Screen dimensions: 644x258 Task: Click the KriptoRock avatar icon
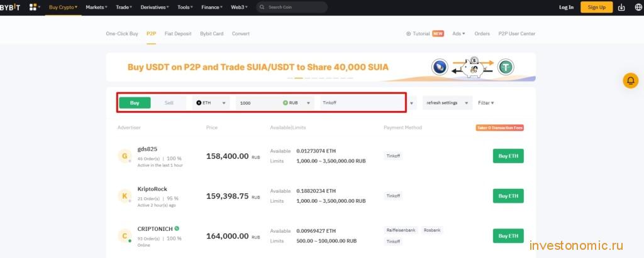(124, 196)
